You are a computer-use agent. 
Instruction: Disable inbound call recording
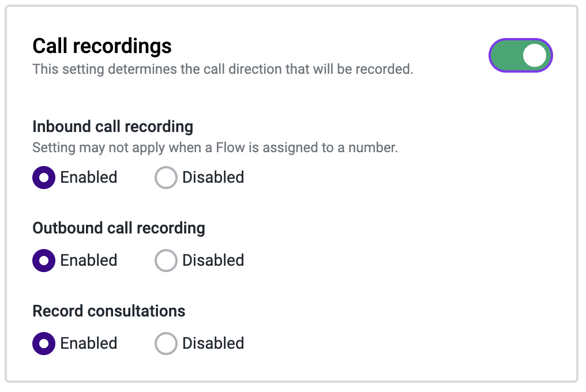[166, 178]
